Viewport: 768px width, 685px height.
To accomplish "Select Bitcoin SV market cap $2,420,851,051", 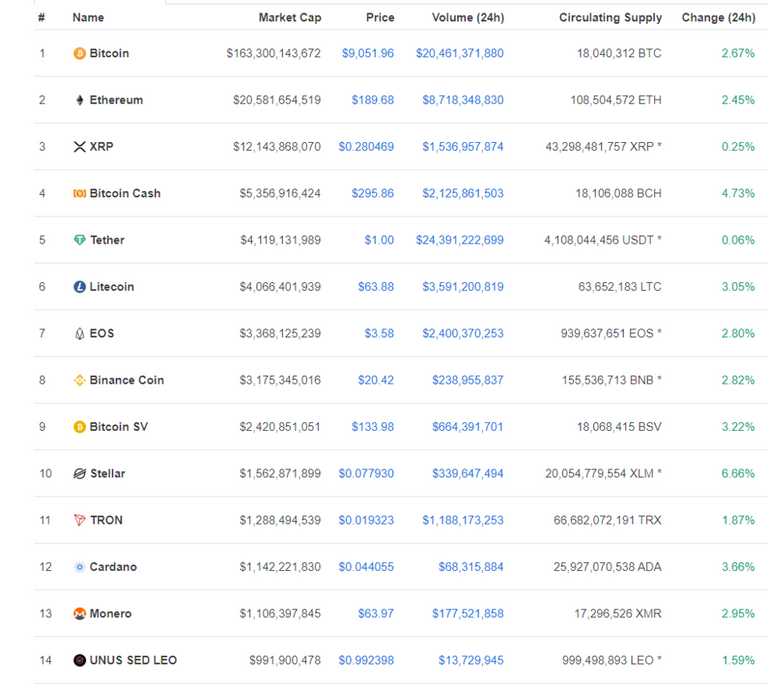I will (280, 427).
